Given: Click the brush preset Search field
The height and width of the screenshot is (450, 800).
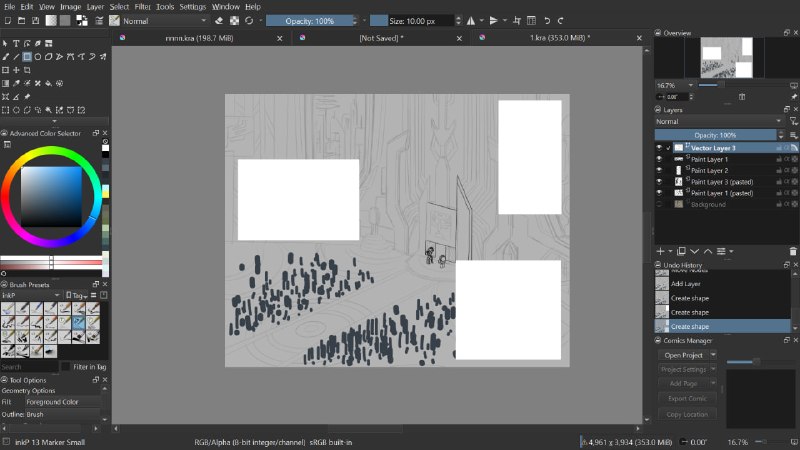Looking at the screenshot, I should [x=29, y=367].
